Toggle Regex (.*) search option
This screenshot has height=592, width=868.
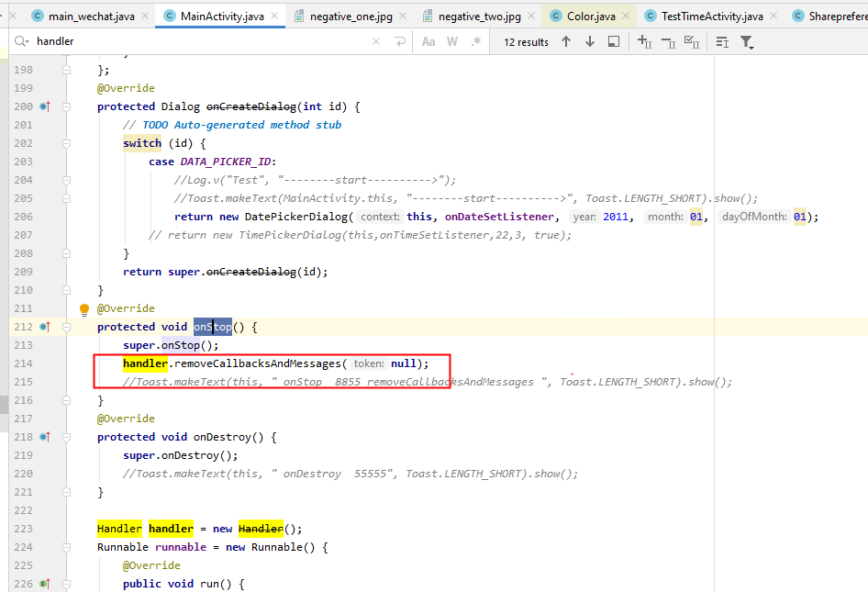coord(476,41)
